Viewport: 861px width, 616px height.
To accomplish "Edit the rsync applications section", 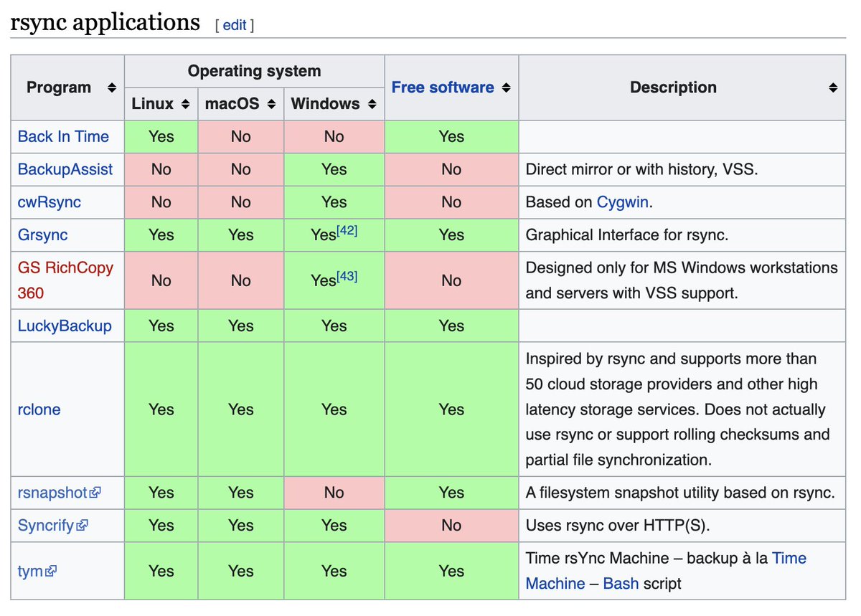I will tap(235, 25).
